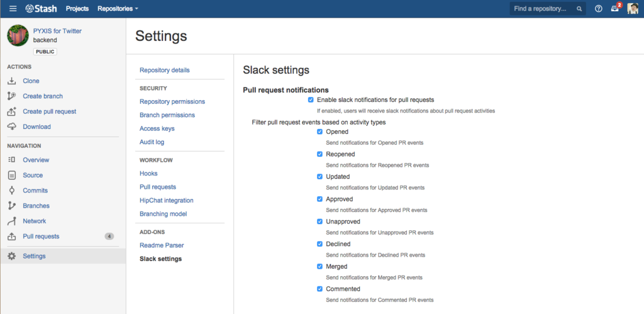Screen dimensions: 644x314
Task: Uncheck the Opened events checkbox
Action: click(x=320, y=132)
